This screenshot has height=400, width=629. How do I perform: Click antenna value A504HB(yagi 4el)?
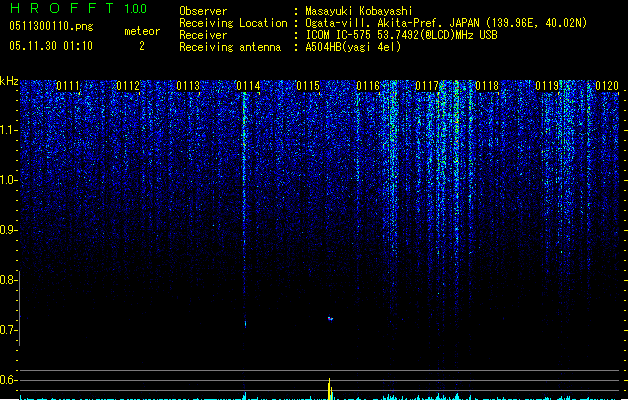pos(353,47)
